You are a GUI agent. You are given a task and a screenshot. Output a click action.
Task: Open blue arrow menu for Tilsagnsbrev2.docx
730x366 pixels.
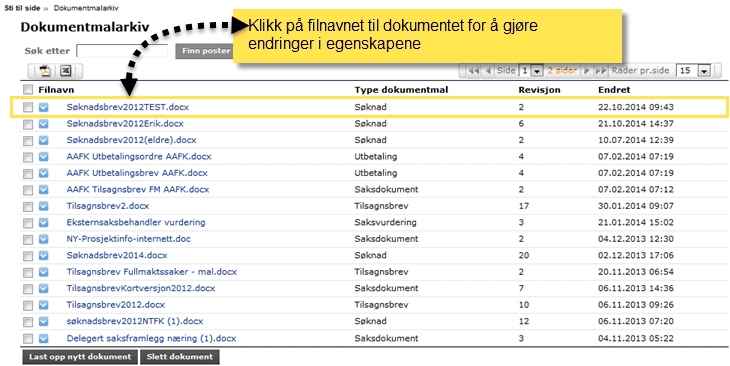[x=43, y=206]
